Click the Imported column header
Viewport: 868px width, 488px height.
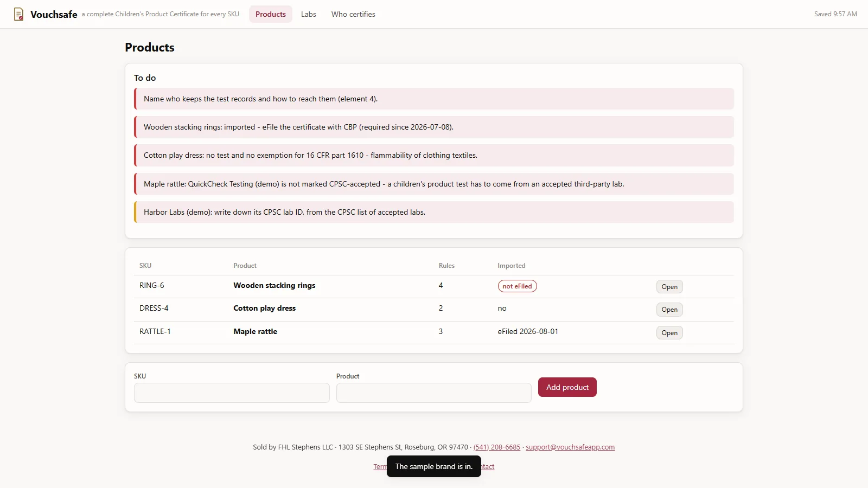pyautogui.click(x=512, y=266)
